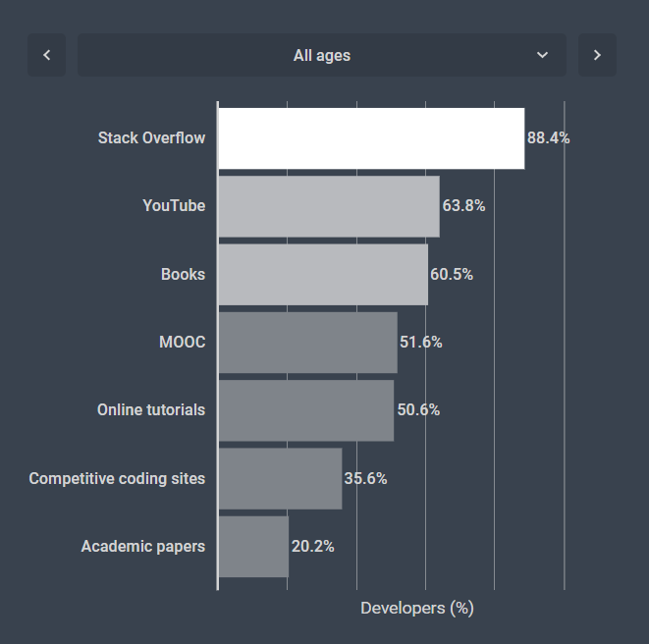Click the MOOC bar

pyautogui.click(x=307, y=343)
